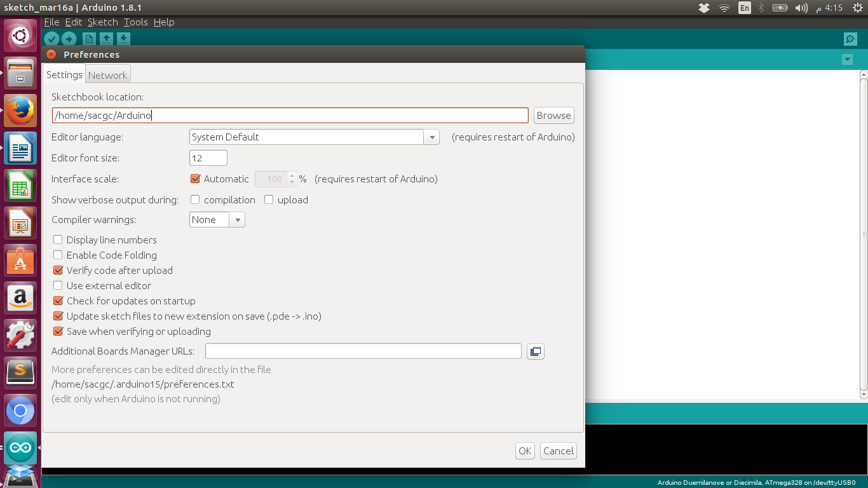Launch Chromium browser from the dock
868x488 pixels.
click(x=20, y=410)
